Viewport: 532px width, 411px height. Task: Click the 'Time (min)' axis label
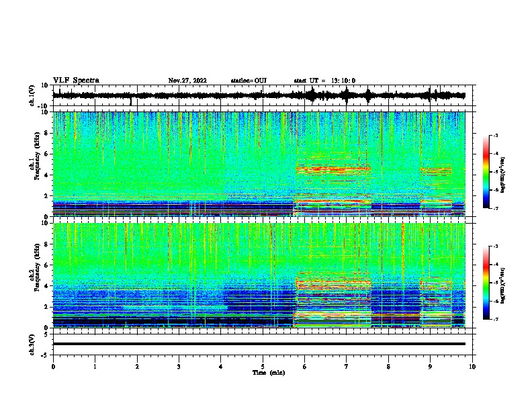(x=269, y=373)
